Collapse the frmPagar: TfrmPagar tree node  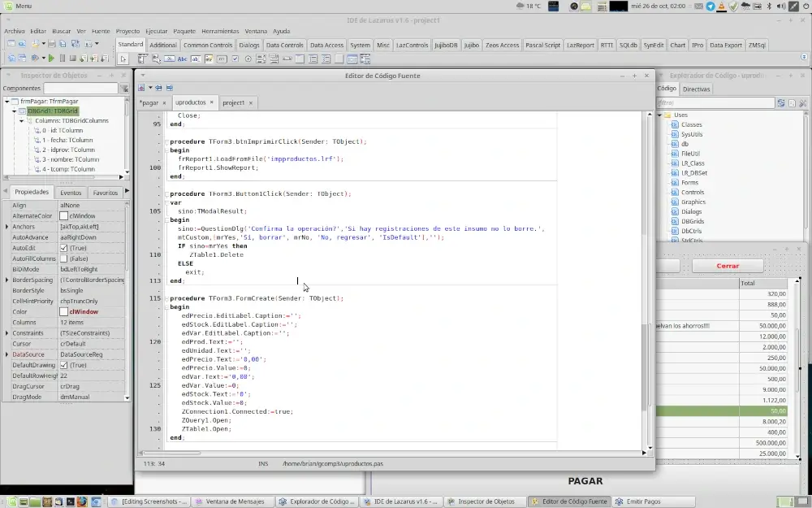click(6, 102)
